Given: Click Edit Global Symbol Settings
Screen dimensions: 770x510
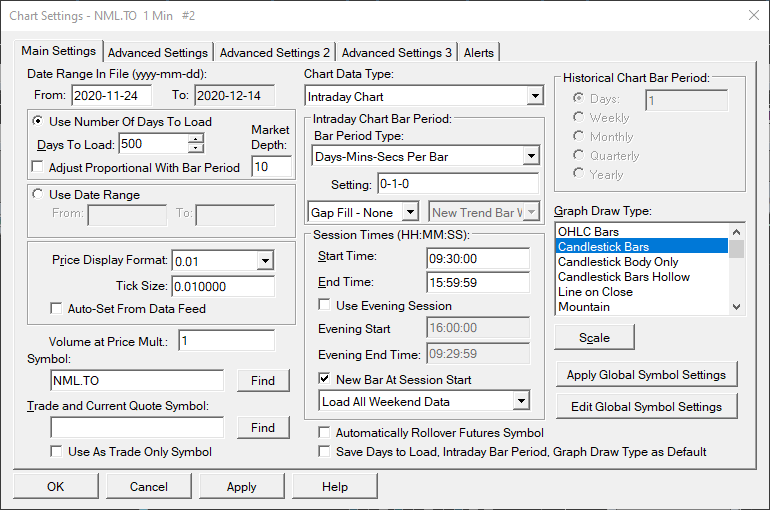Looking at the screenshot, I should pyautogui.click(x=646, y=406).
